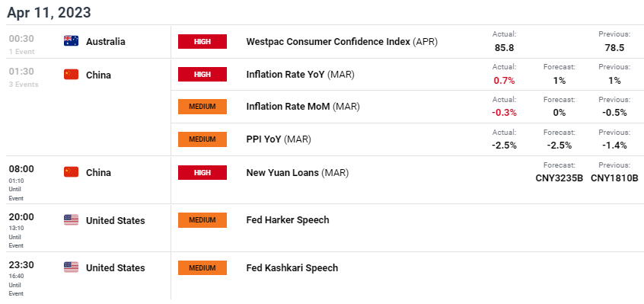
Task: Click the MEDIUM badge for Inflation Rate MoM
Action: [202, 107]
